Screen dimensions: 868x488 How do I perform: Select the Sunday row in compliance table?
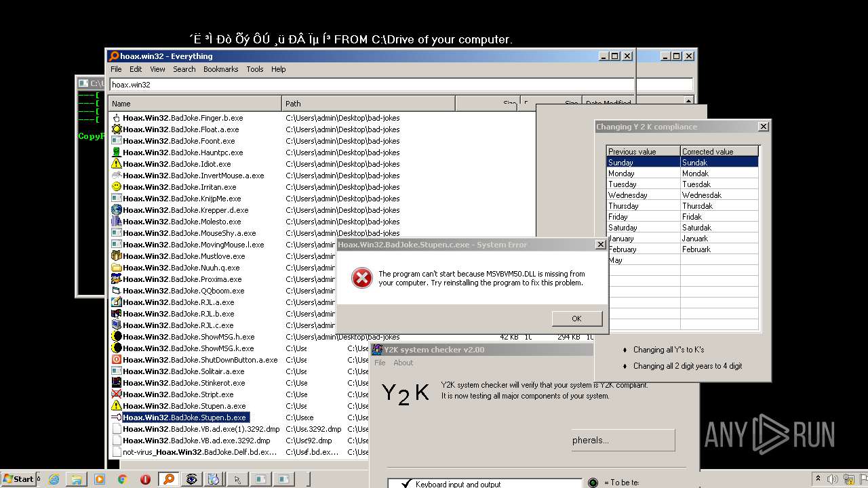(682, 163)
